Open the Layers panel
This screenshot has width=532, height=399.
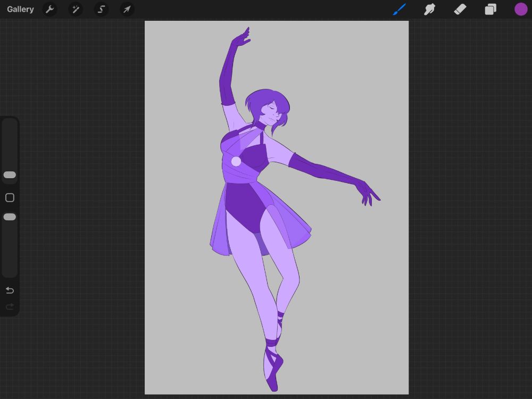point(490,9)
